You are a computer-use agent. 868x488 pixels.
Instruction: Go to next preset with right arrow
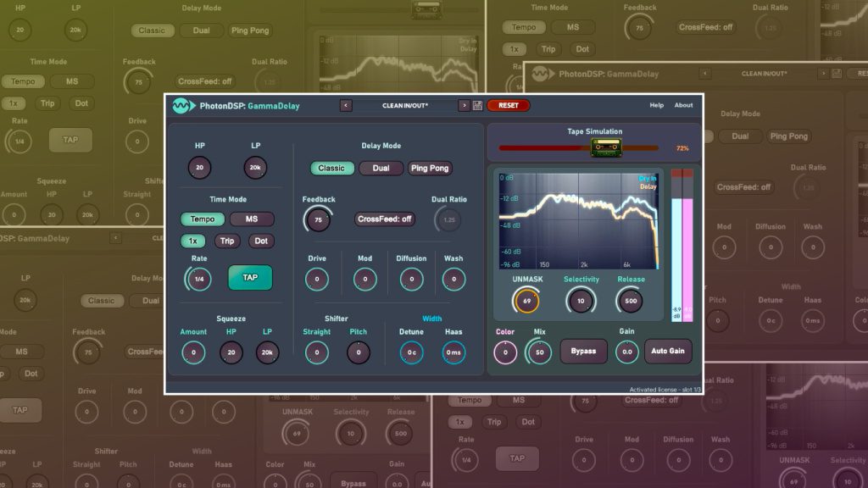pyautogui.click(x=464, y=105)
